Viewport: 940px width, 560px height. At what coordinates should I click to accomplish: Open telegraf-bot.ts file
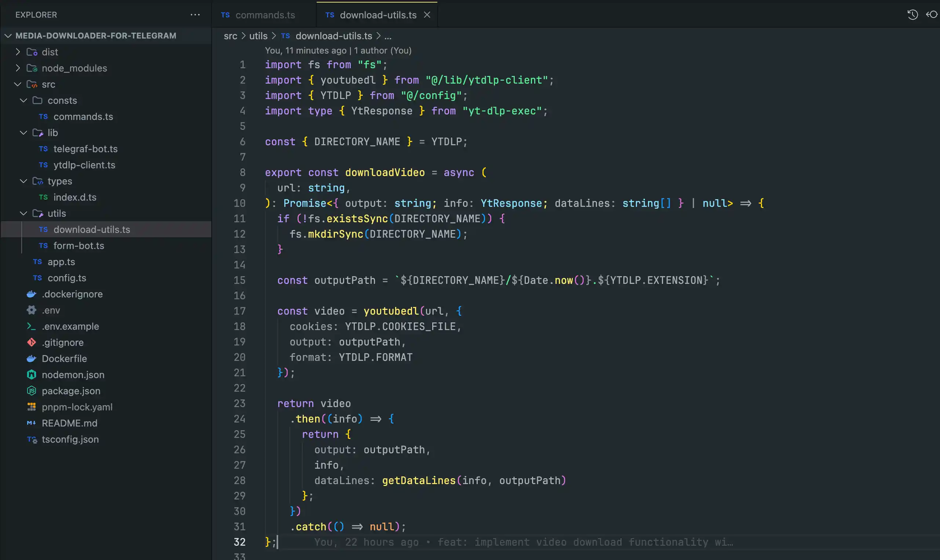click(x=85, y=149)
